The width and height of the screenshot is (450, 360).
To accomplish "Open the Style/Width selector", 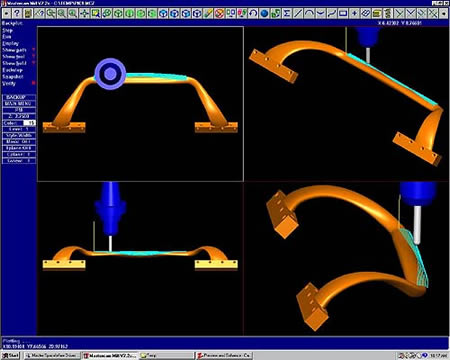I will 19,135.
